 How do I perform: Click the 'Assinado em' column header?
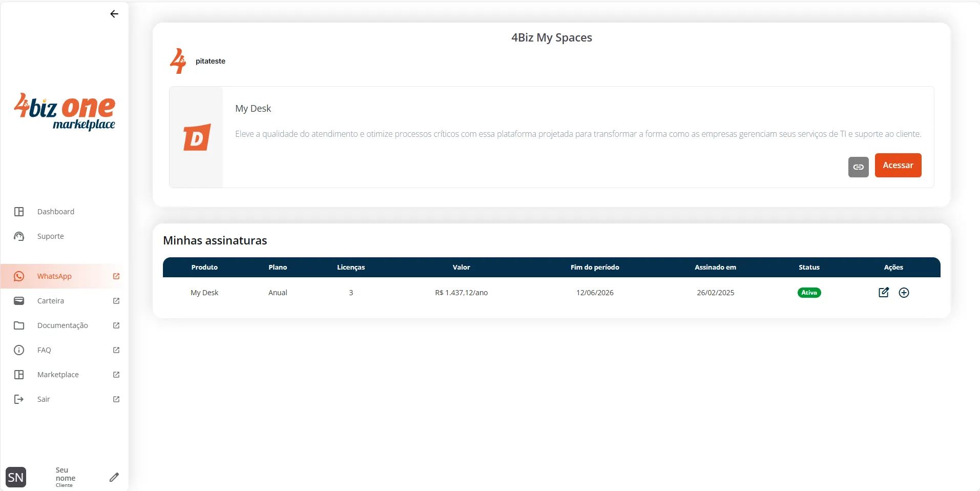(x=715, y=268)
